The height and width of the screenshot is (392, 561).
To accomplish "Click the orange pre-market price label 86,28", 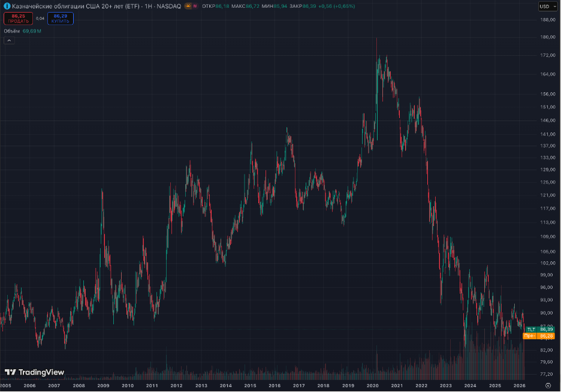I will tap(539, 336).
